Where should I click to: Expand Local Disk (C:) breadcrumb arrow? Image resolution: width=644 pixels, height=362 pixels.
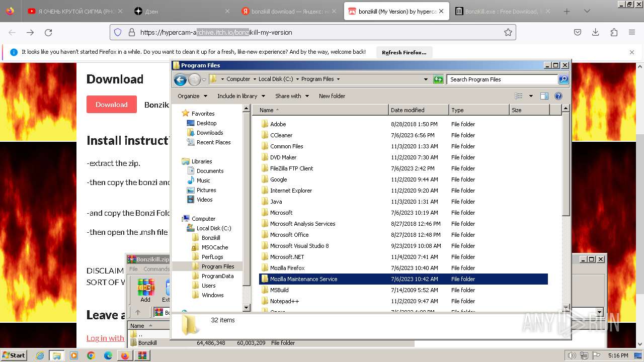297,79
